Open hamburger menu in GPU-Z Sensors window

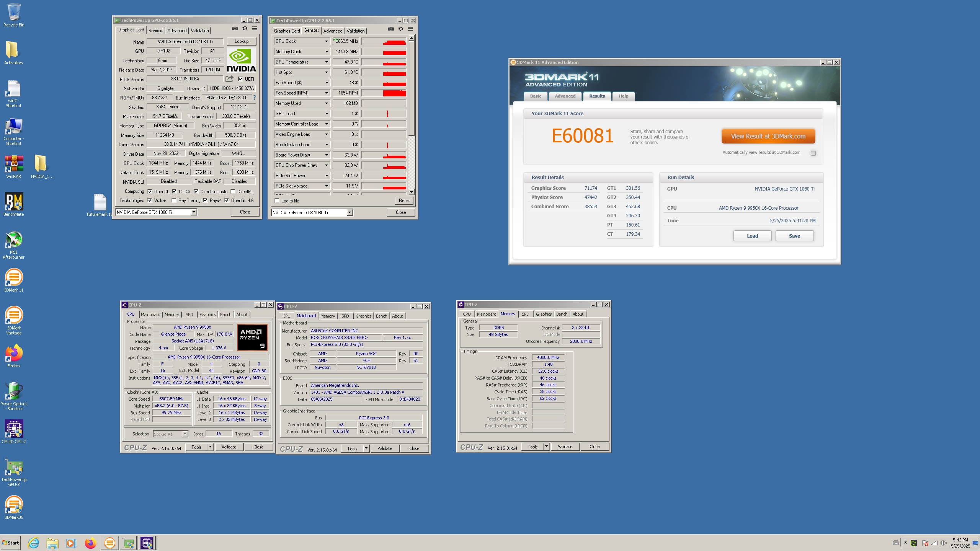click(x=410, y=29)
